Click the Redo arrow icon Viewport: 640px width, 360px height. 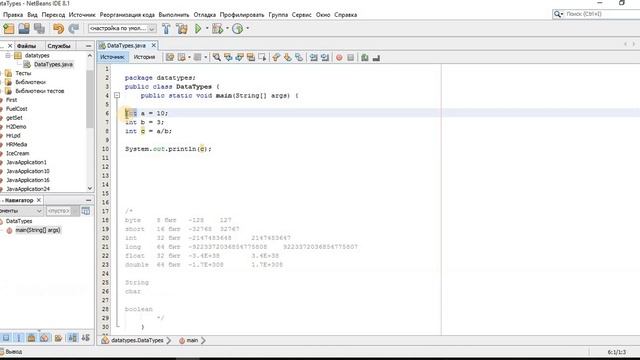[74, 29]
